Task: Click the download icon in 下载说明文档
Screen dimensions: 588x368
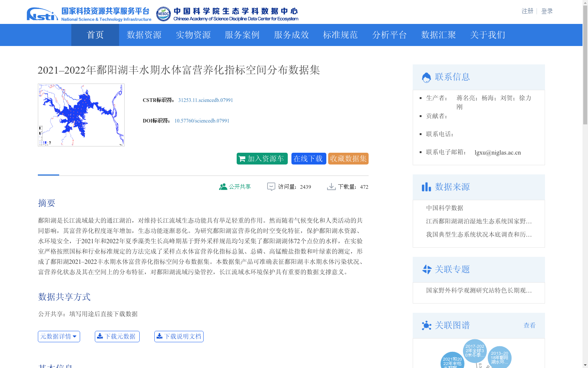Action: click(x=159, y=336)
